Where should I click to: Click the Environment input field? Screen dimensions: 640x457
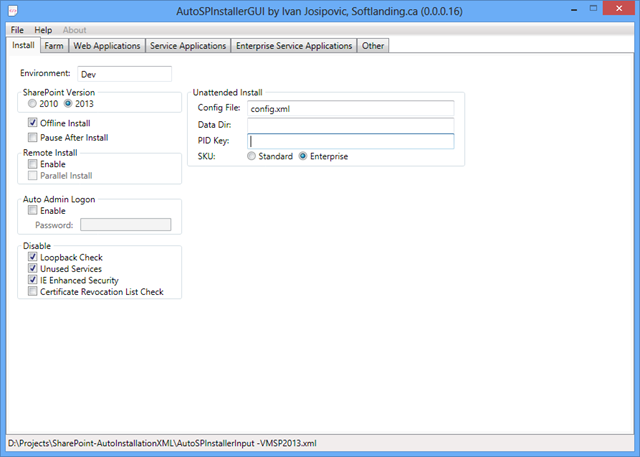coord(124,74)
